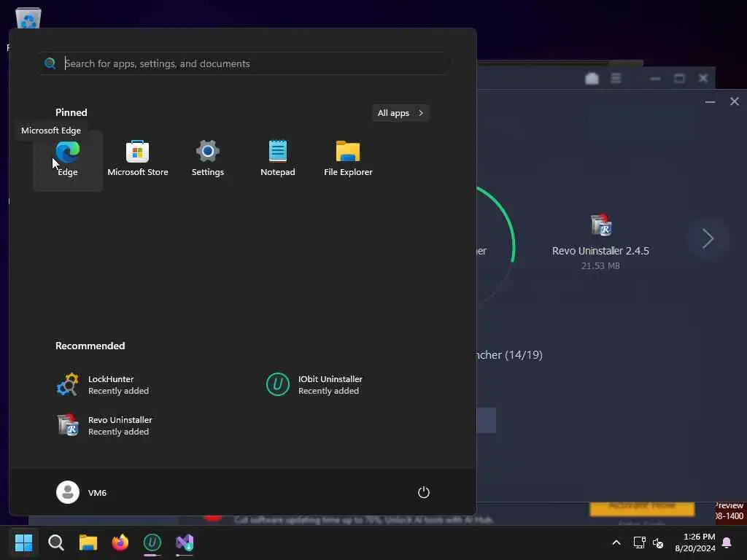
Task: Click the Recommended section heading
Action: [90, 346]
